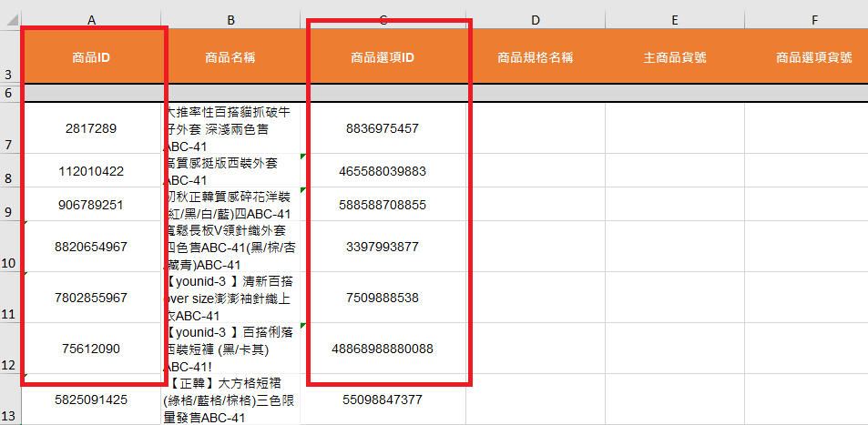
Task: Select cell with option ID 55098847377
Action: tap(383, 400)
